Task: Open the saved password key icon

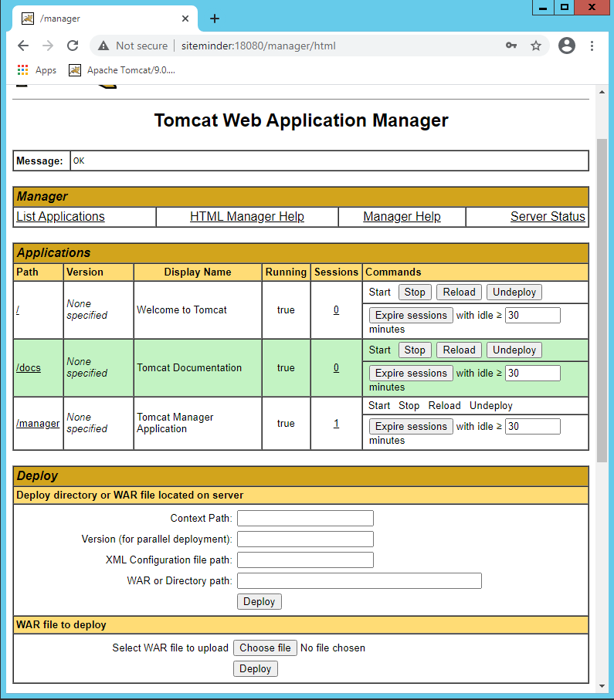Action: pos(511,46)
